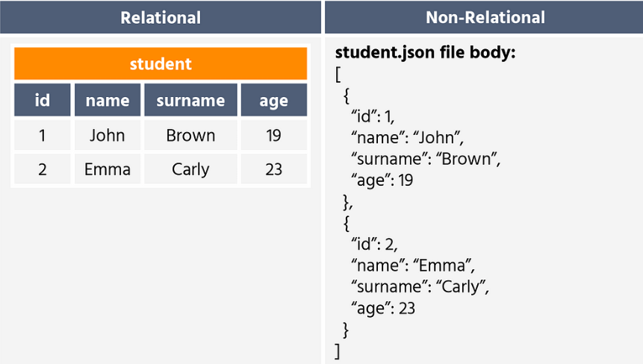Click the JSON opening square bracket
This screenshot has width=643, height=364.
(338, 75)
